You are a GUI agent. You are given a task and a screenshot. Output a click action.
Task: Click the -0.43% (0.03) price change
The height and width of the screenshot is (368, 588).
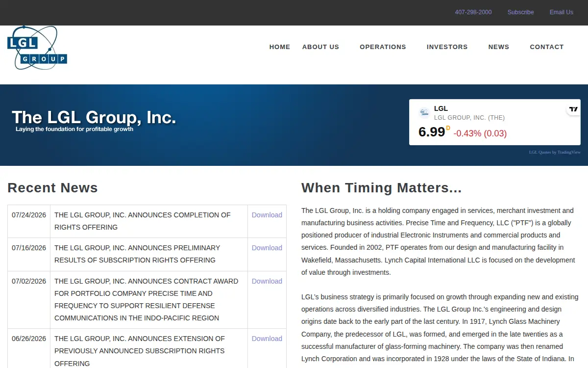coord(480,133)
